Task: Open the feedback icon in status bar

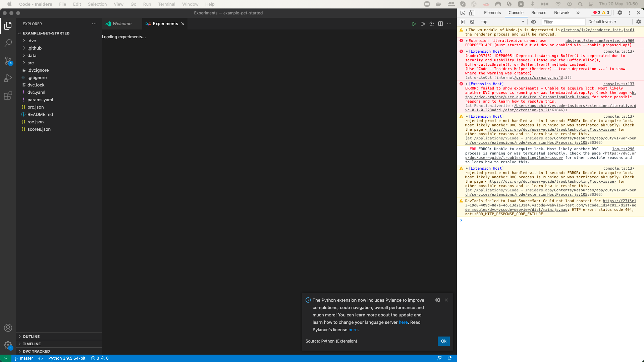Action: click(x=439, y=358)
